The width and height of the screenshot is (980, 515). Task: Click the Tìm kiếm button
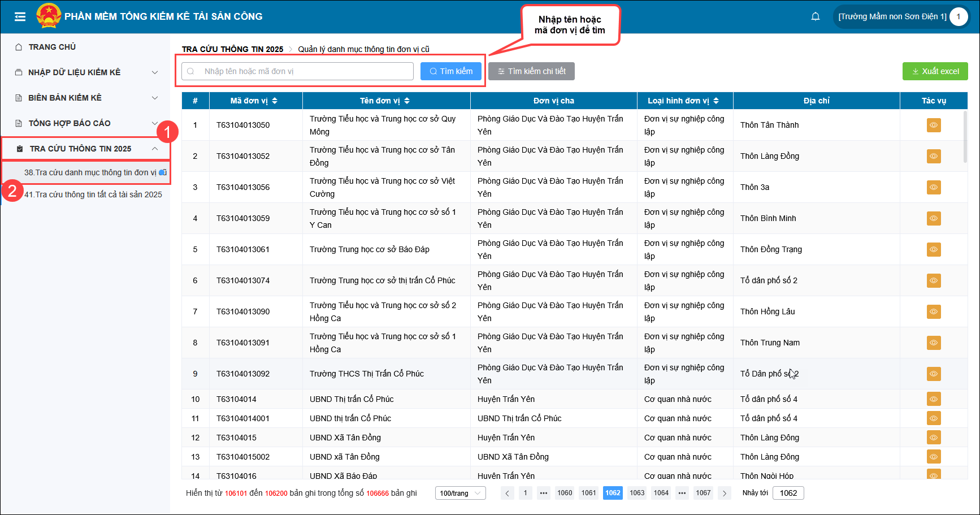click(450, 71)
